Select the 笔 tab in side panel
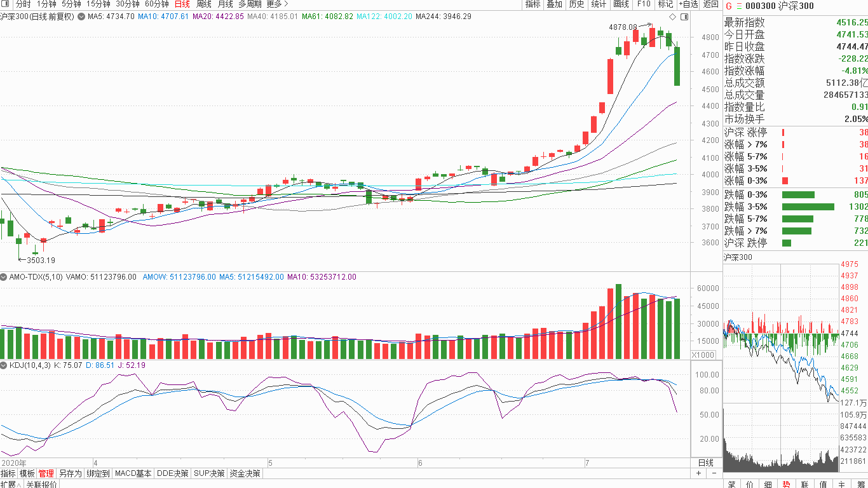The height and width of the screenshot is (488, 868). [732, 484]
